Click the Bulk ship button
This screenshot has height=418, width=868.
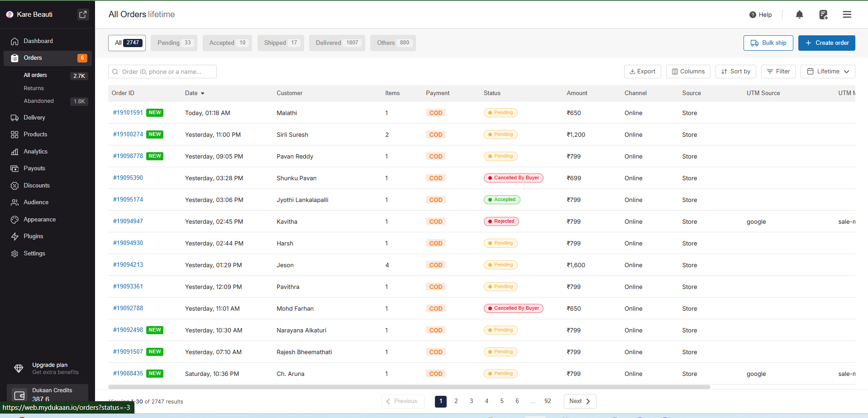pyautogui.click(x=768, y=43)
